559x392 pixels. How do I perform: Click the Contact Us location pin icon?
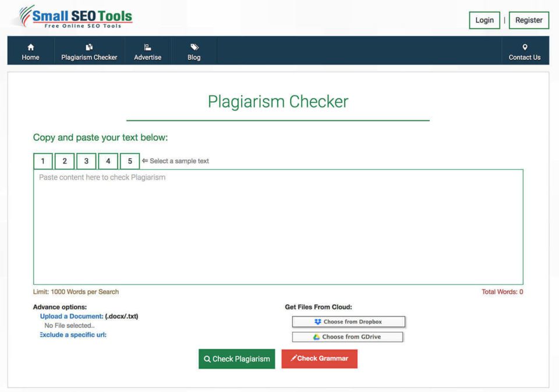(x=525, y=47)
